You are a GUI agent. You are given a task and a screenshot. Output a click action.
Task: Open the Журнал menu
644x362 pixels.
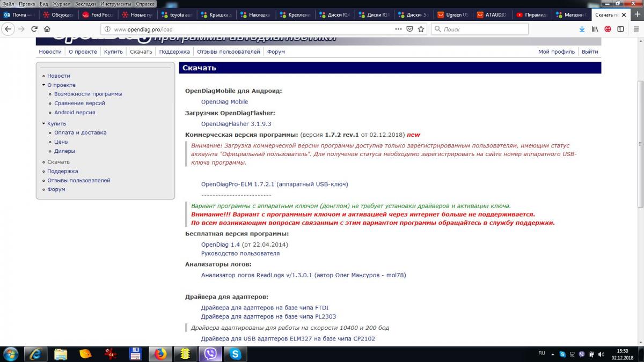[61, 4]
